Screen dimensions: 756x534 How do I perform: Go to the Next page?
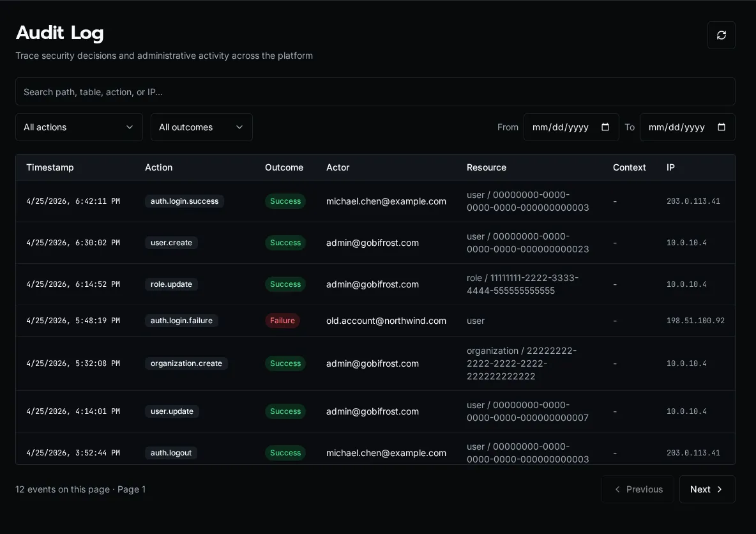pos(707,489)
